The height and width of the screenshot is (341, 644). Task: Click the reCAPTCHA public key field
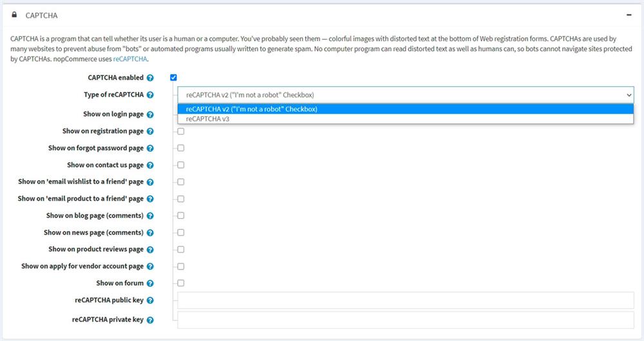tap(406, 300)
